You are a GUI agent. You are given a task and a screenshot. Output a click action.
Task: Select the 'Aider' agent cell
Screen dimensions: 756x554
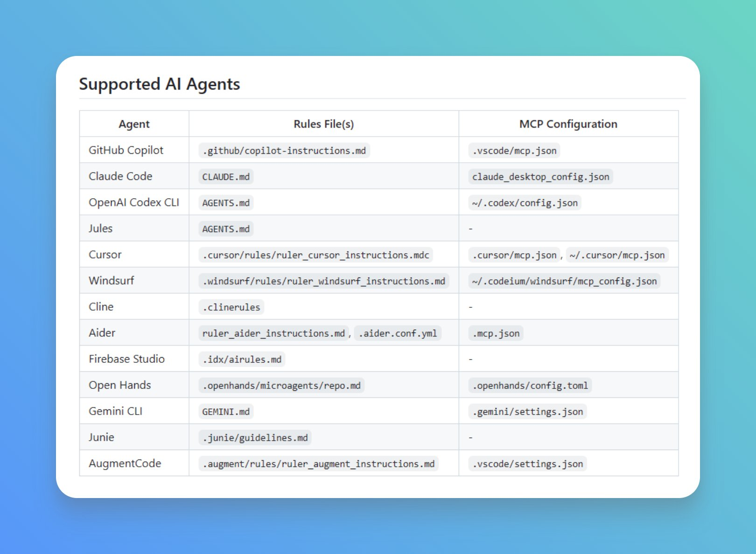[134, 333]
